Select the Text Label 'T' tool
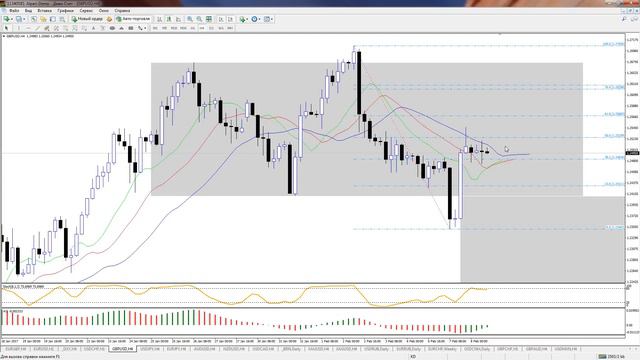Viewport: 640px width, 360px height. tap(103, 28)
